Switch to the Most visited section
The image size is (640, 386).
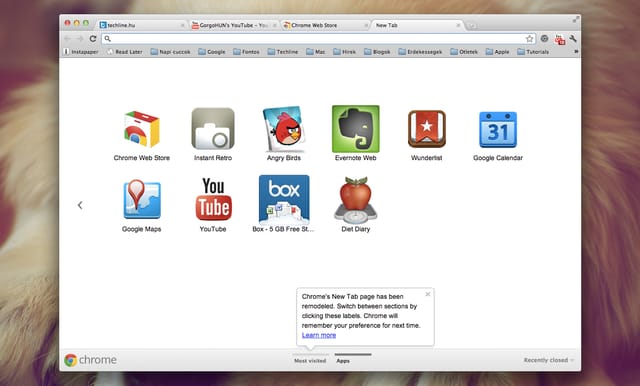click(x=310, y=361)
